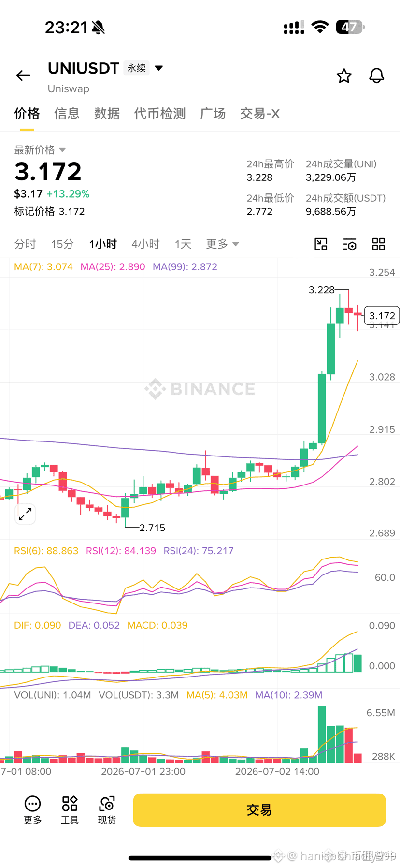Expand the 最新价格 price type dropdown
The width and height of the screenshot is (400, 868).
point(62,150)
